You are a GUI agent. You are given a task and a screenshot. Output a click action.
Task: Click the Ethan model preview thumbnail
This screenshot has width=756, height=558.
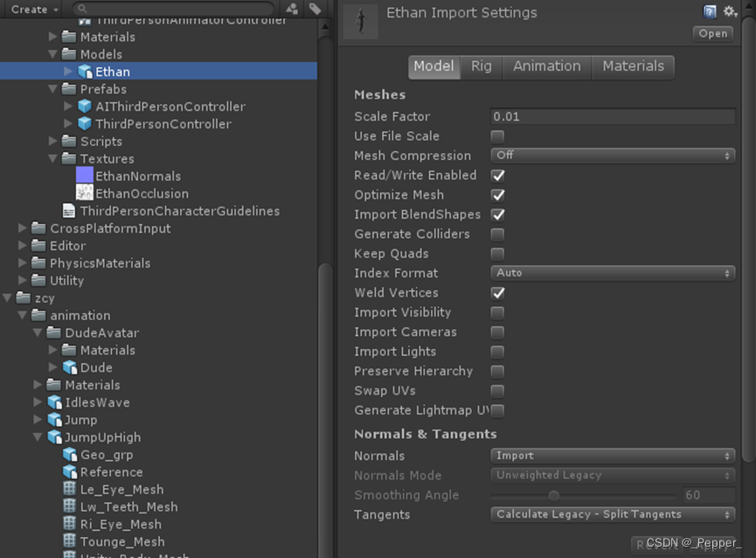tap(359, 20)
